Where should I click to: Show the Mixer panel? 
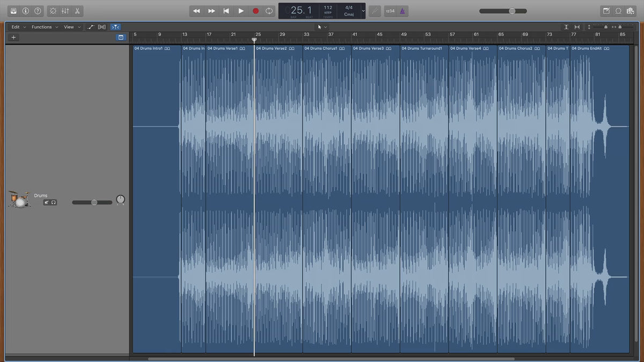(65, 11)
